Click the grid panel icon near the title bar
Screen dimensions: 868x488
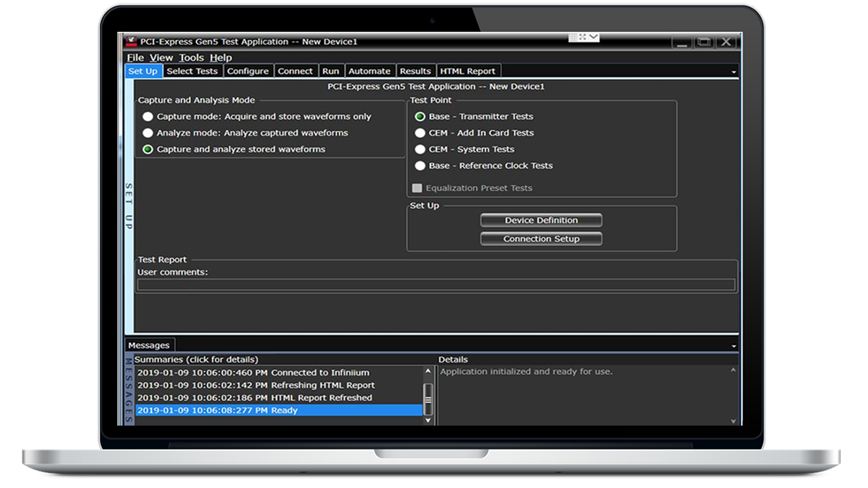[x=574, y=36]
